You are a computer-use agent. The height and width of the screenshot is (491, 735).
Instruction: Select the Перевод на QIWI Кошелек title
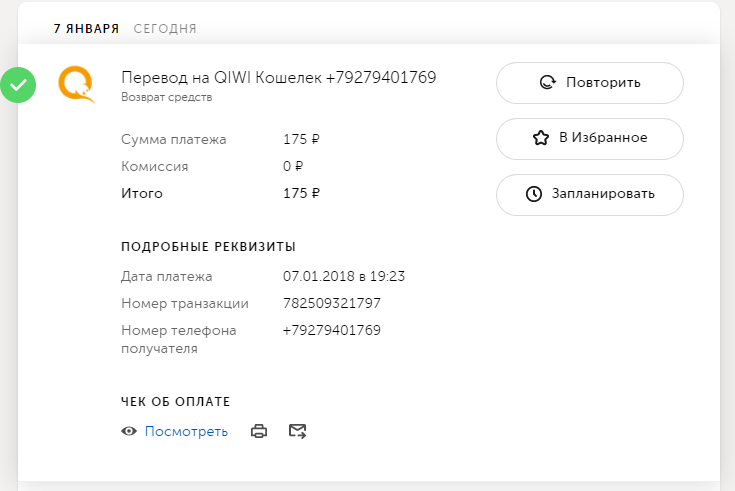(x=278, y=78)
